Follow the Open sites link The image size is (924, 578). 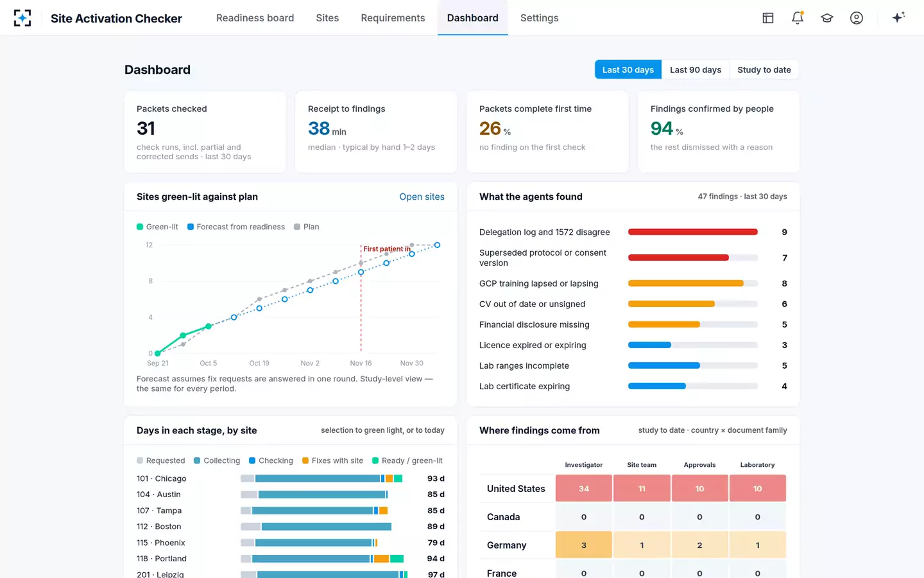coord(422,197)
